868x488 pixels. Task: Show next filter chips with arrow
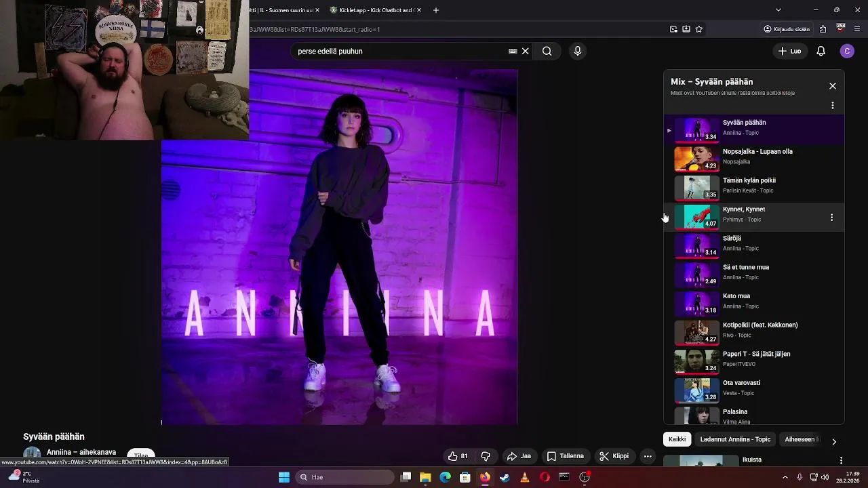(834, 441)
